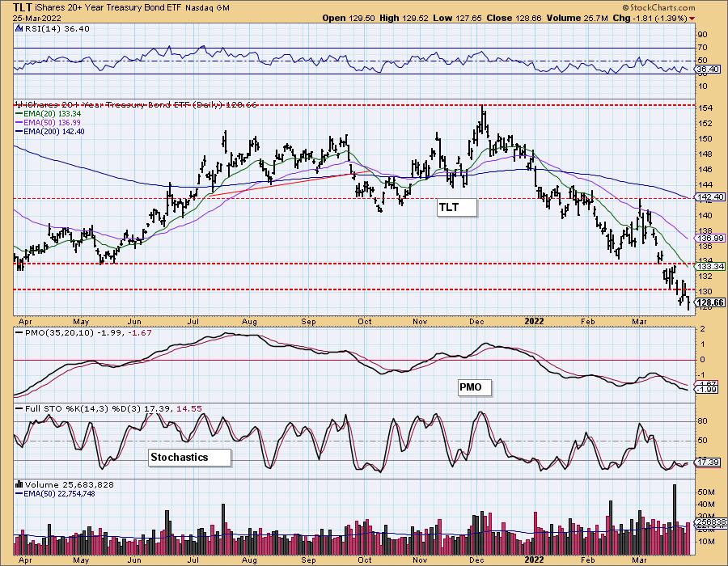Click the red down-arrow change indicator
Screen dimensions: 728x566
[x=692, y=19]
